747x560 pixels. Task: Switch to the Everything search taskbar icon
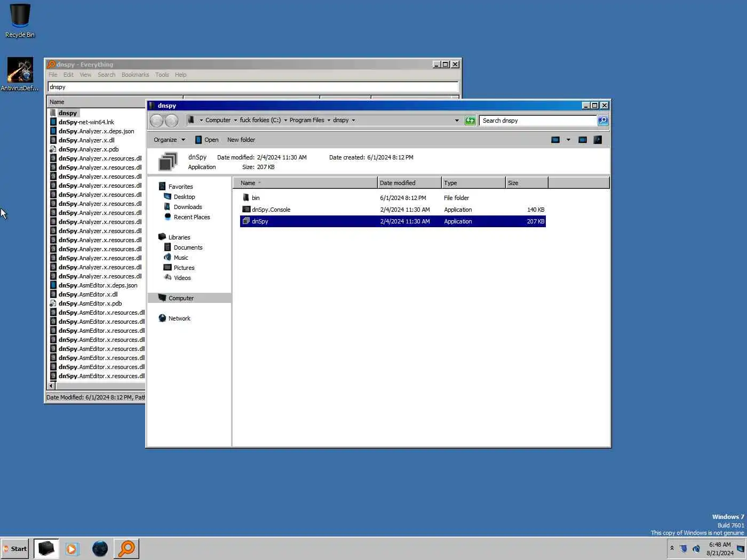[126, 548]
